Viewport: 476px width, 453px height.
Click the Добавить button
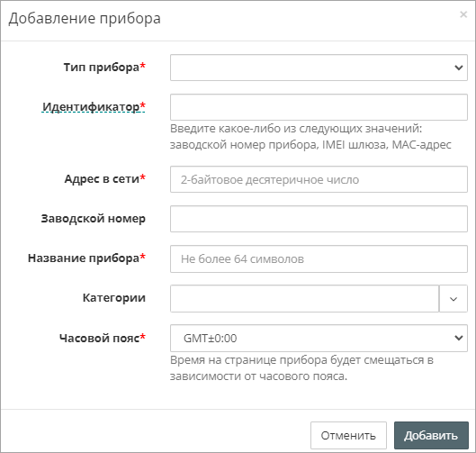(431, 435)
